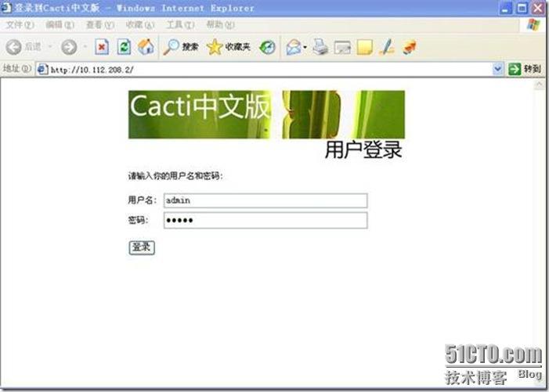Open Favorites with the star icon
The width and height of the screenshot is (549, 392).
[x=215, y=47]
